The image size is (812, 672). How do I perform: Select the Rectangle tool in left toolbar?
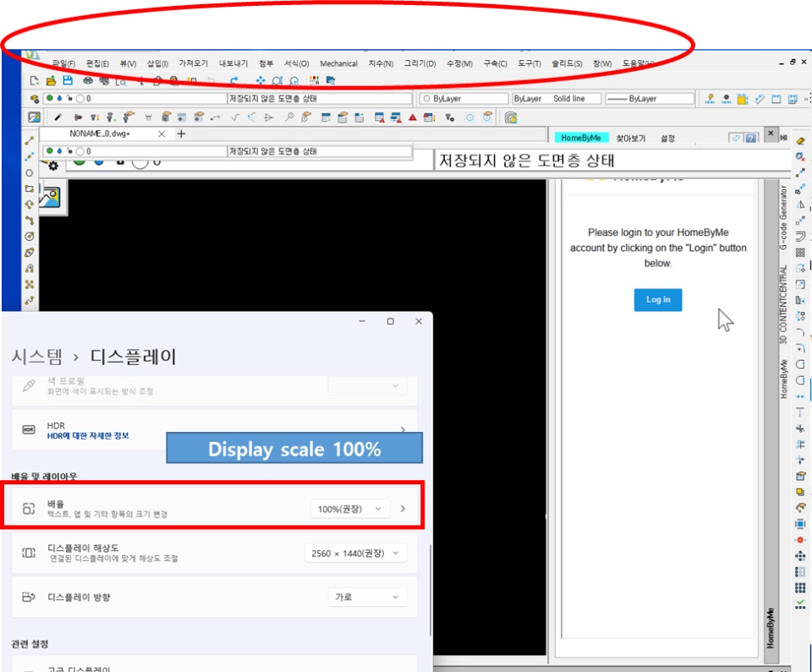pyautogui.click(x=30, y=189)
